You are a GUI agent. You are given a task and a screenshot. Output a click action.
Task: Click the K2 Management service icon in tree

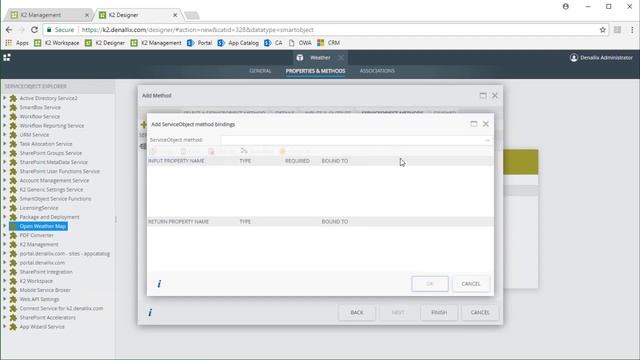13,244
